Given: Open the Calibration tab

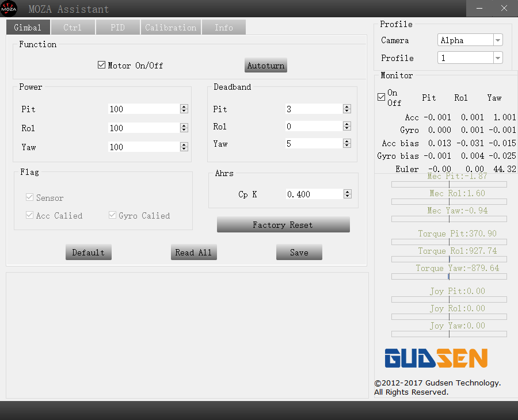Looking at the screenshot, I should [x=171, y=27].
